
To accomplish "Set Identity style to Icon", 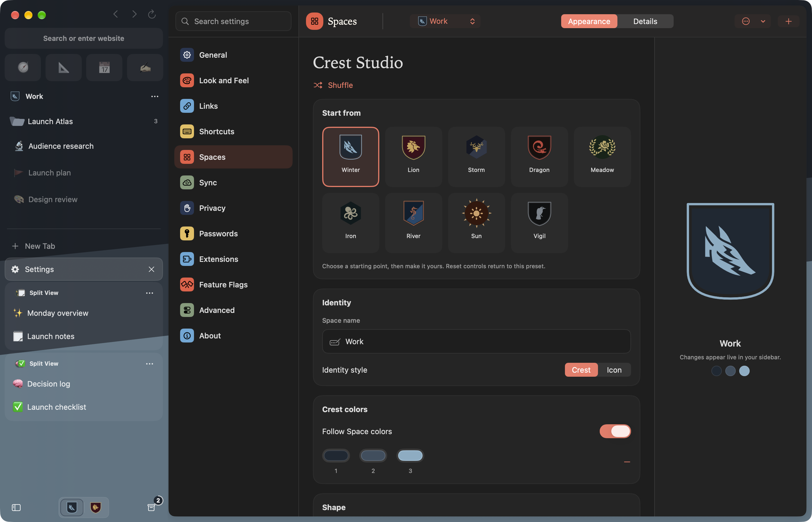I will coord(614,370).
